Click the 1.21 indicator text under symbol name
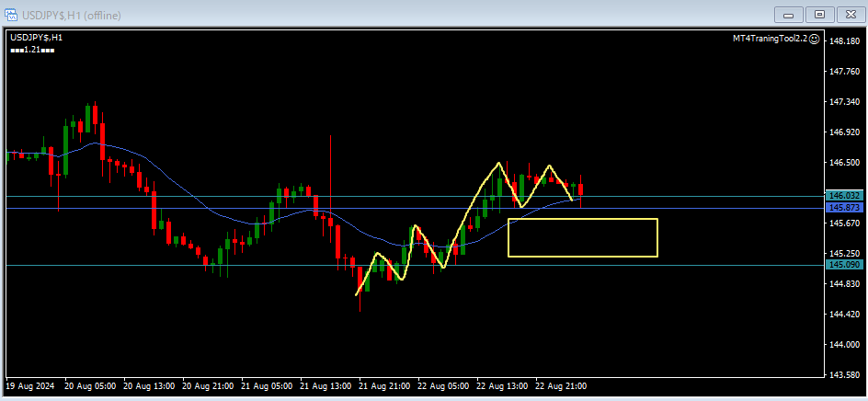 (x=32, y=49)
